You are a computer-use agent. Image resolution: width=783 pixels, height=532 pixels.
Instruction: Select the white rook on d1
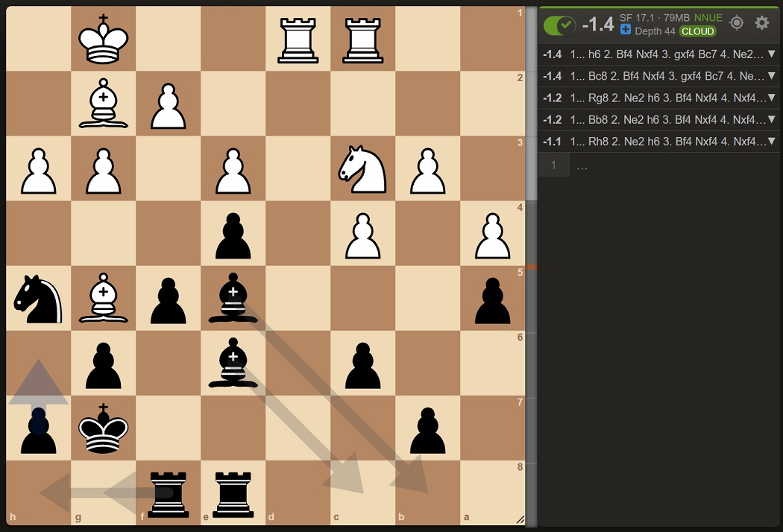[298, 39]
